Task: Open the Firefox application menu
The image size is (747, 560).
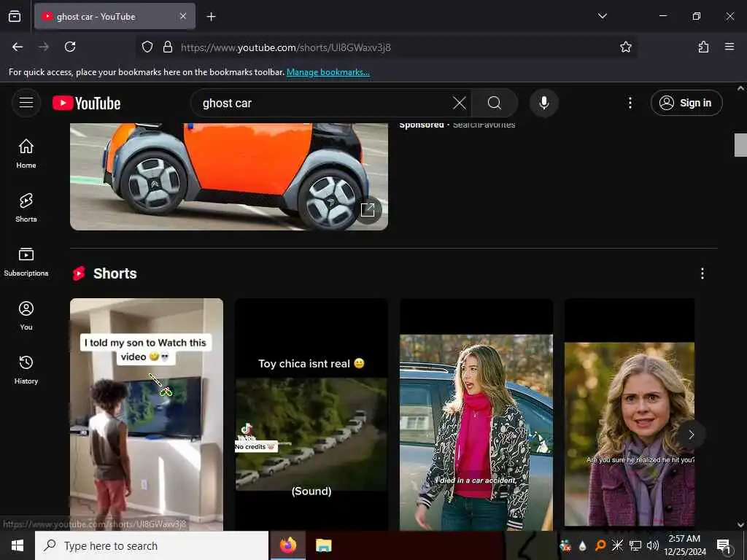Action: pos(729,47)
